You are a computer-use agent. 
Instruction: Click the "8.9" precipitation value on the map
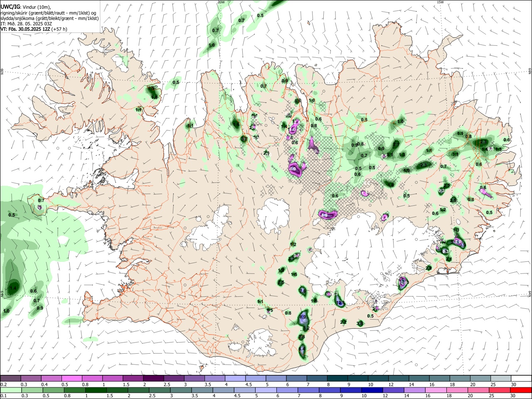click(303, 317)
